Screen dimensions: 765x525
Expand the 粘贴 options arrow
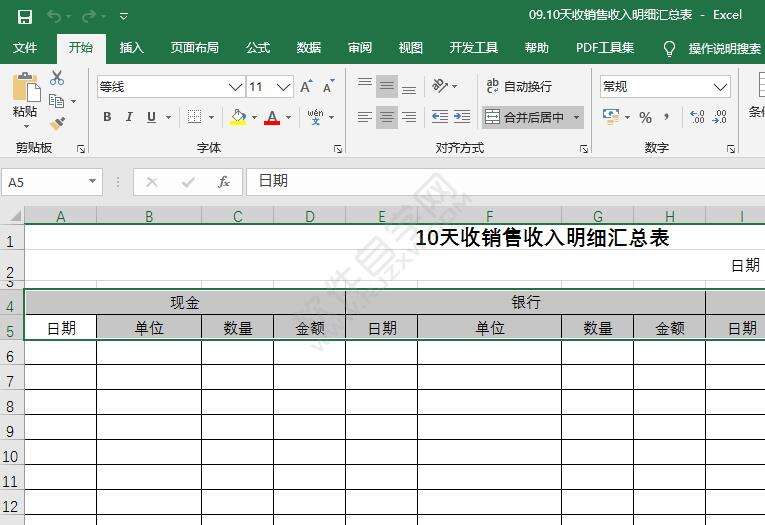click(x=26, y=127)
